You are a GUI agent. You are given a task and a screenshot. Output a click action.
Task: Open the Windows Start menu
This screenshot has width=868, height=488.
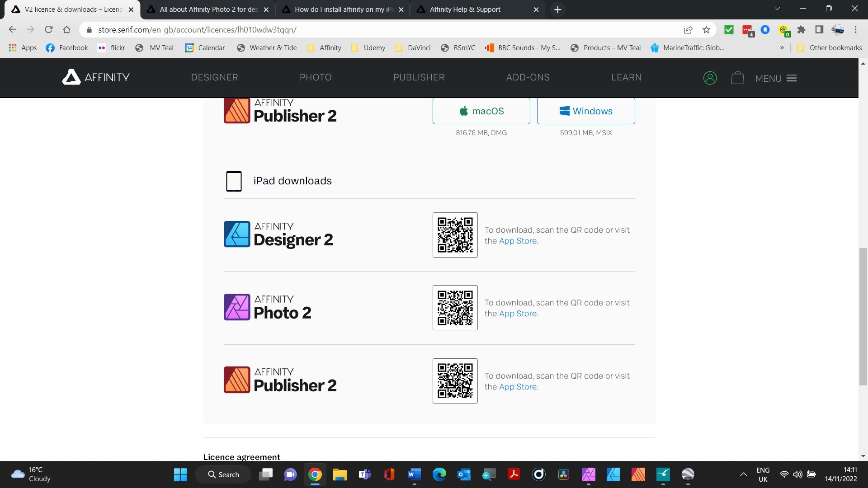click(180, 474)
